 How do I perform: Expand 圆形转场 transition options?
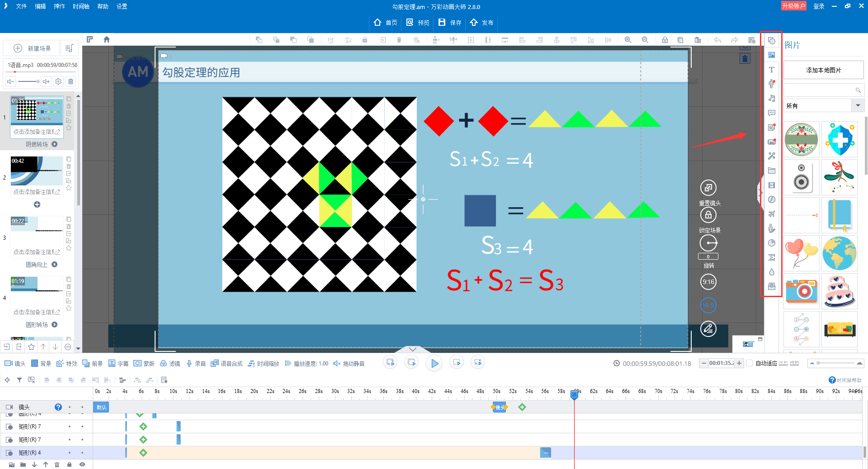[x=55, y=325]
